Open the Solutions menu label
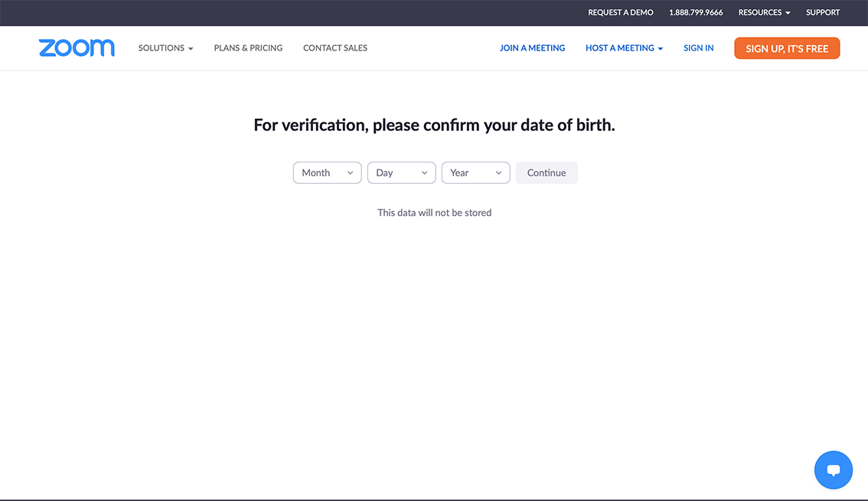Viewport: 868px width, 501px height. (x=161, y=47)
